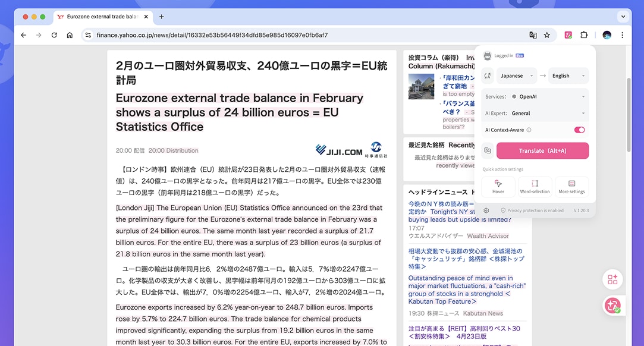View site information icon in address bar
644x346 pixels.
pos(88,35)
